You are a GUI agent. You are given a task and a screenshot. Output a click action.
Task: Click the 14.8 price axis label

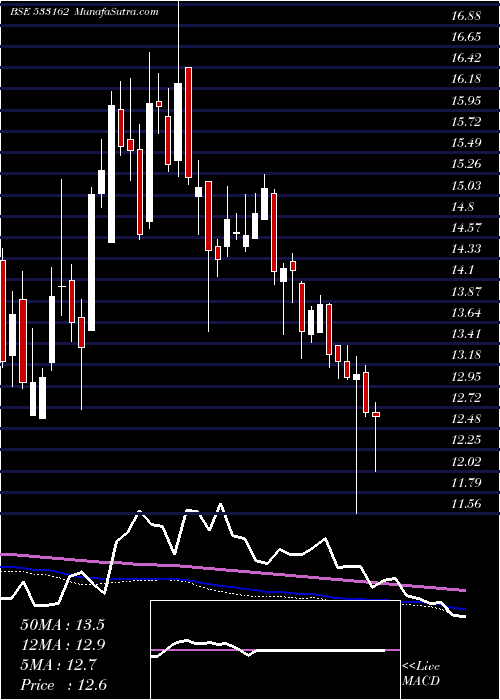462,207
